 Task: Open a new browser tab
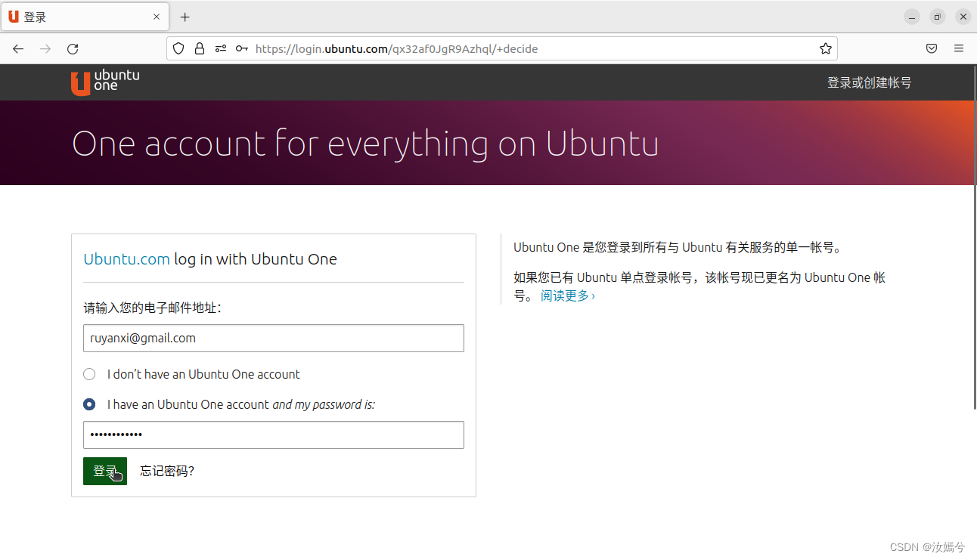tap(185, 17)
